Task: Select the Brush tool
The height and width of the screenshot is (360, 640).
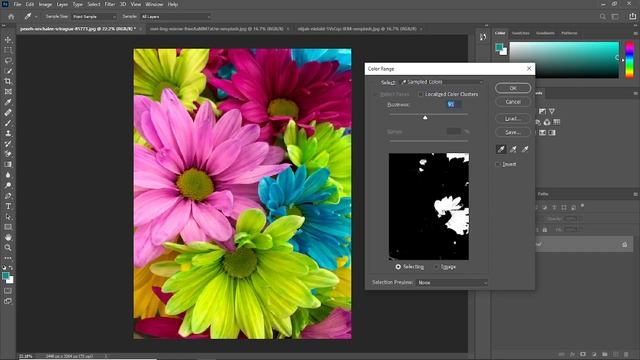Action: (8, 123)
